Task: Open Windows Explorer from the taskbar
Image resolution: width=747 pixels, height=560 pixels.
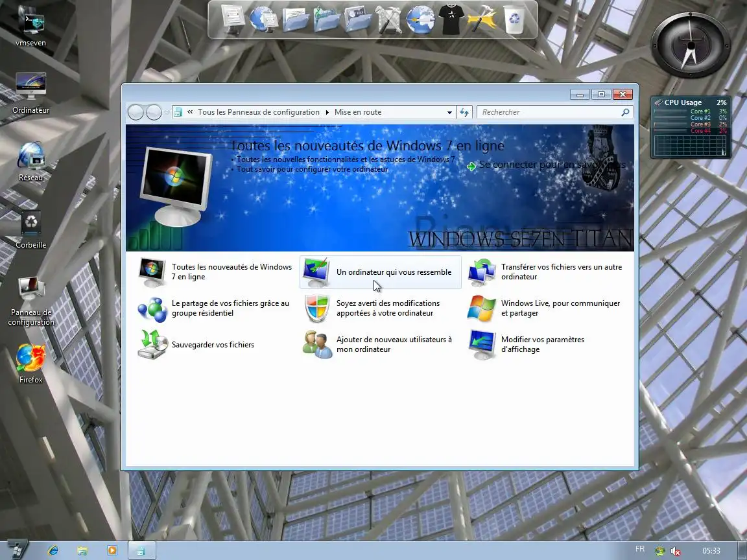Action: (82, 550)
